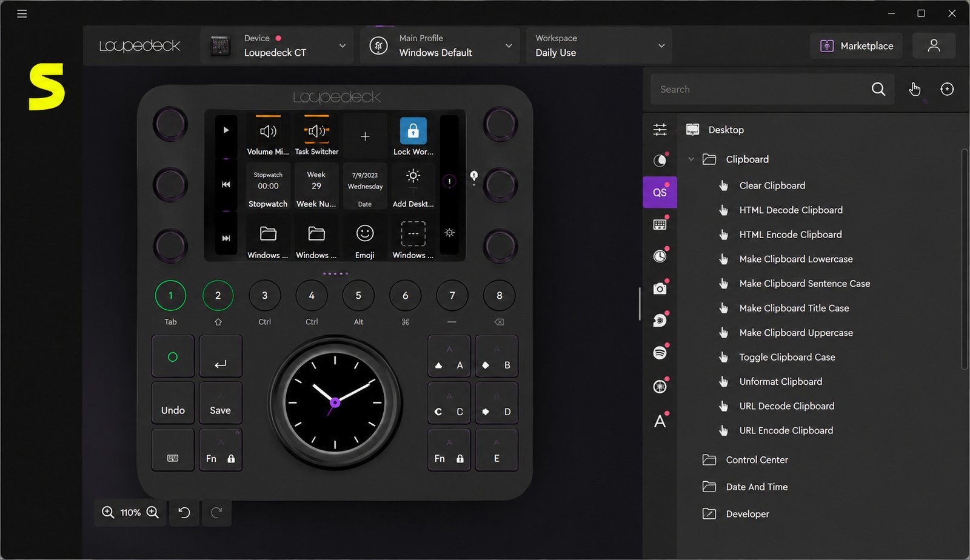Open the Workspace Daily Use dropdown

point(600,45)
